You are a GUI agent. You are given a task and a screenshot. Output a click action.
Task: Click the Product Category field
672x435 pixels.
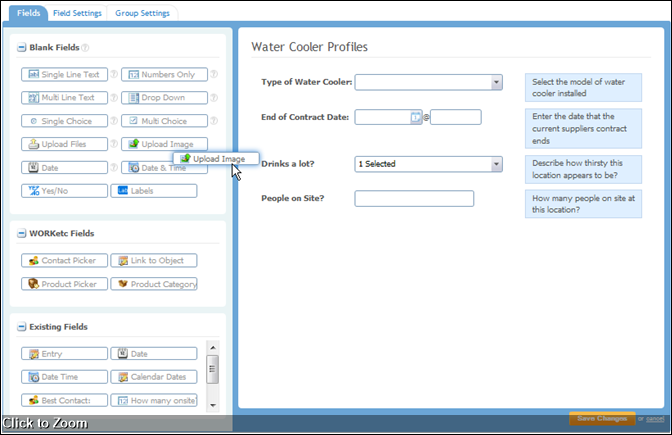pos(156,284)
